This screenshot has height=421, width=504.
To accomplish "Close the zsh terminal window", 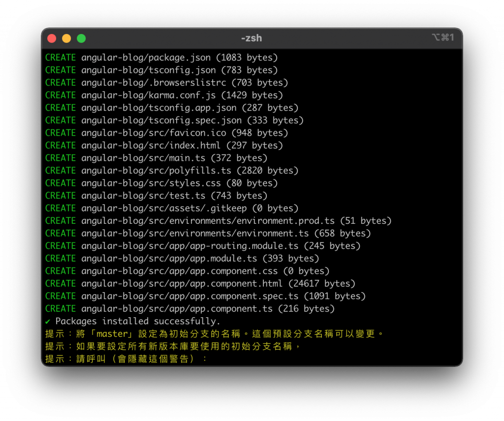I will tap(52, 38).
